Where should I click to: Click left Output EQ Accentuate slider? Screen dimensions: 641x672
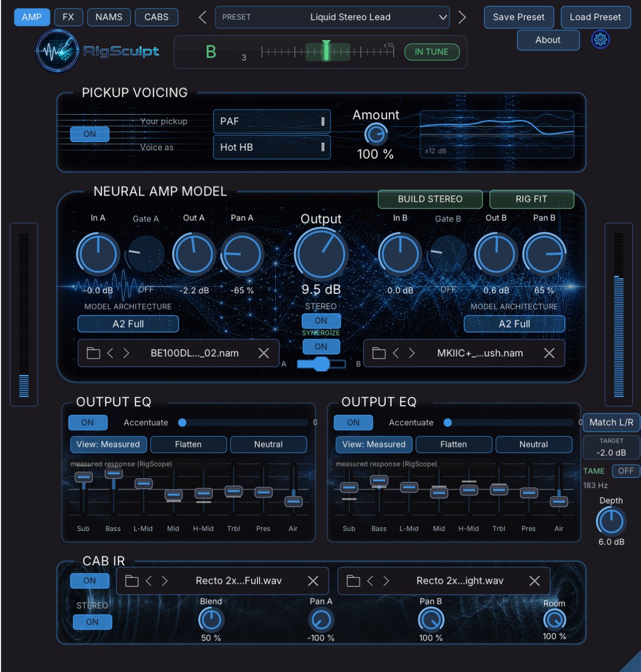click(x=243, y=423)
